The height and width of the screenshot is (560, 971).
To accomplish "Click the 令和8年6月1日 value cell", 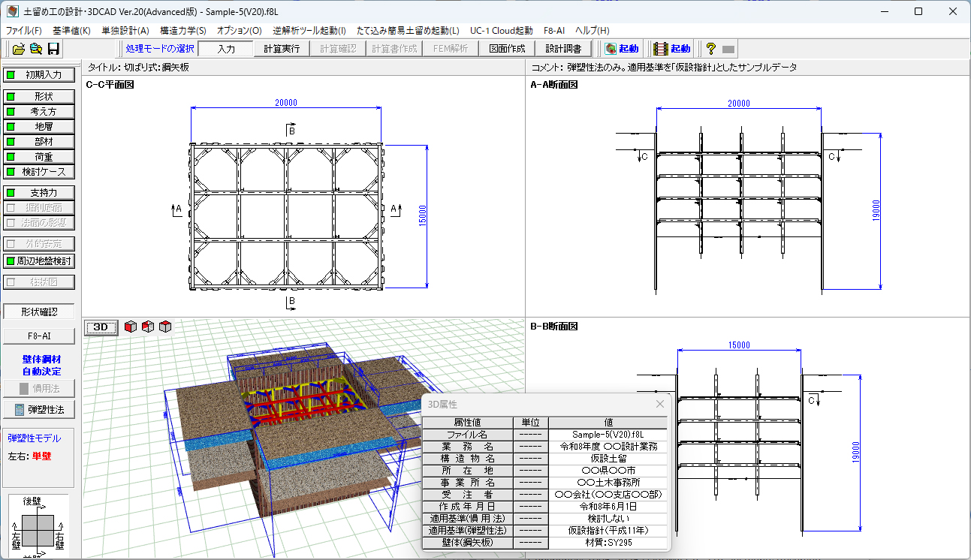I will [x=608, y=507].
